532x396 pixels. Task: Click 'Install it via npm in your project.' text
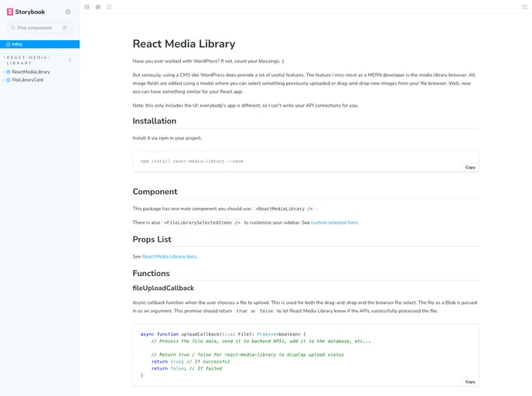(x=167, y=138)
